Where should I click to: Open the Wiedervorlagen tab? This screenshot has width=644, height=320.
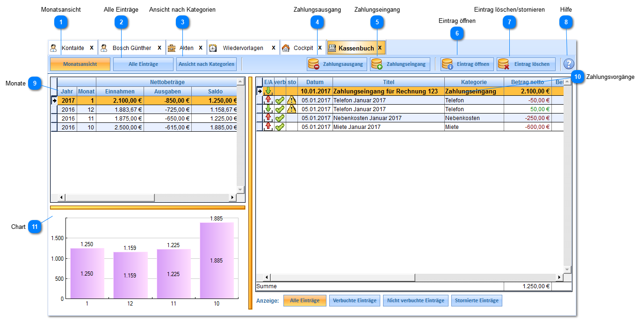(243, 48)
